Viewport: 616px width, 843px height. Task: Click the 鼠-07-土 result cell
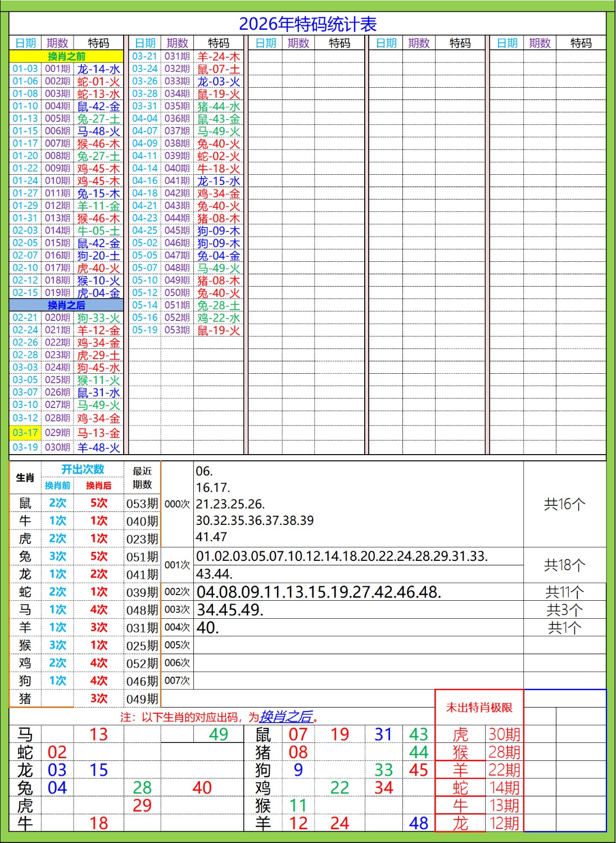[x=219, y=69]
